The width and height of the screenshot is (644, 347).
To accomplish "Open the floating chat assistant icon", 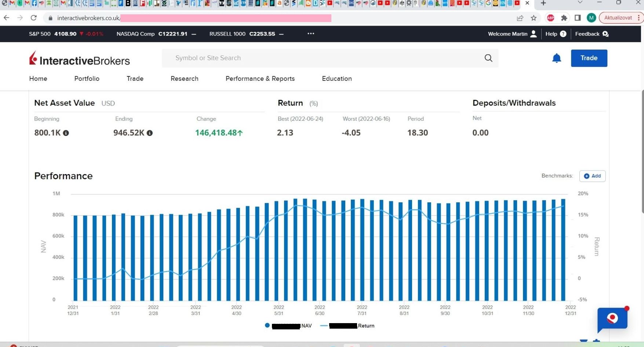I will click(x=612, y=319).
